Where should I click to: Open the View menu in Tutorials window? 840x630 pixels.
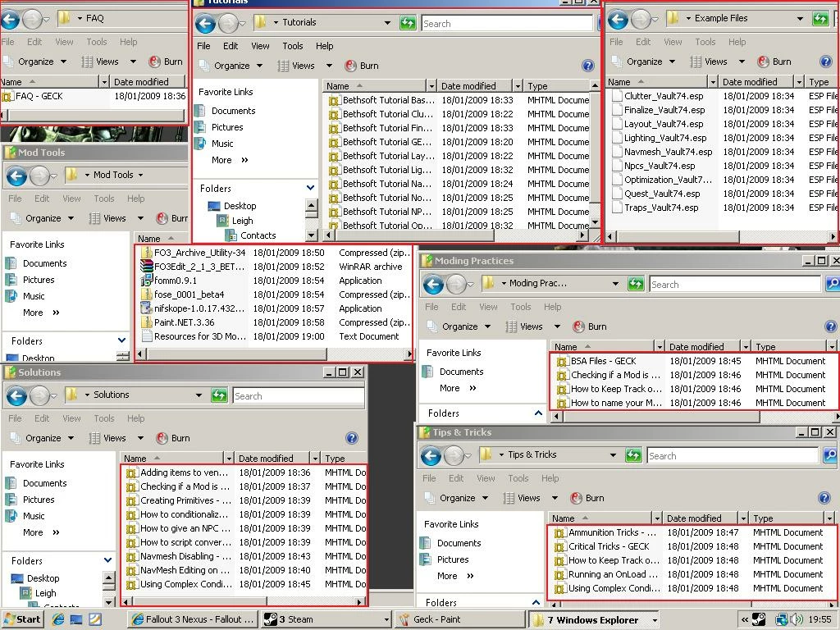(x=260, y=46)
